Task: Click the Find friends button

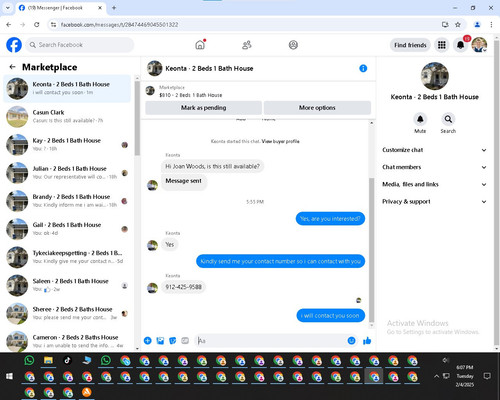Action: coord(410,45)
